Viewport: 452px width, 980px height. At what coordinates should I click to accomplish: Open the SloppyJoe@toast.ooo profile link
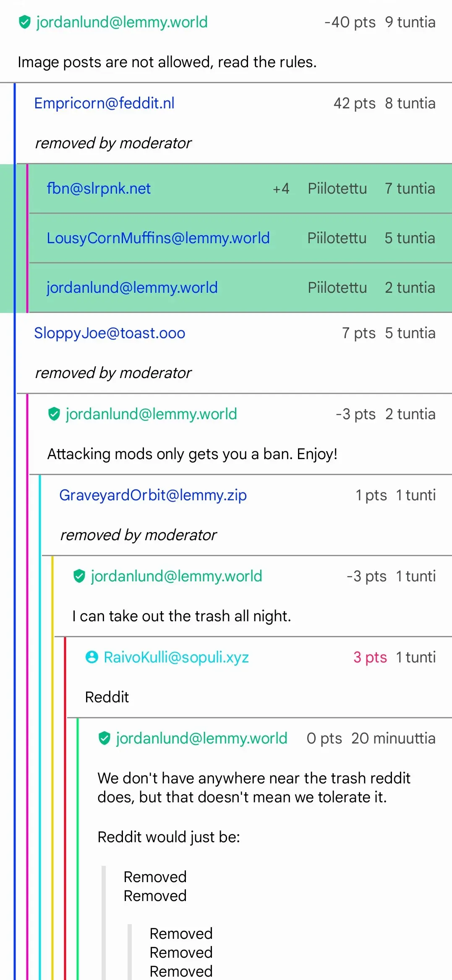110,333
